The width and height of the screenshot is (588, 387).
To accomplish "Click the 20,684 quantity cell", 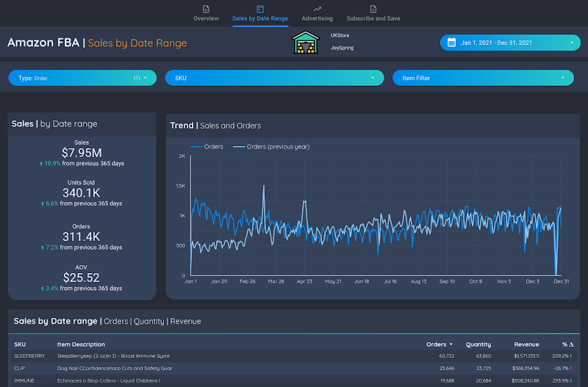I will coord(483,380).
